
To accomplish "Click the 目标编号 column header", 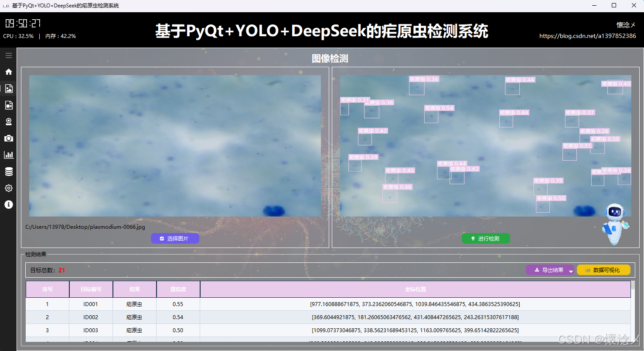I will point(91,289).
